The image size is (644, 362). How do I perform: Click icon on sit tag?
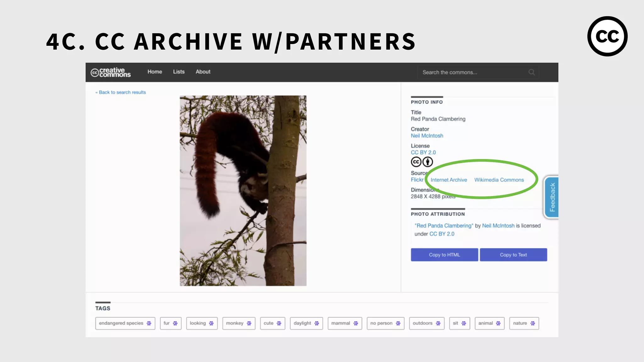[464, 323]
